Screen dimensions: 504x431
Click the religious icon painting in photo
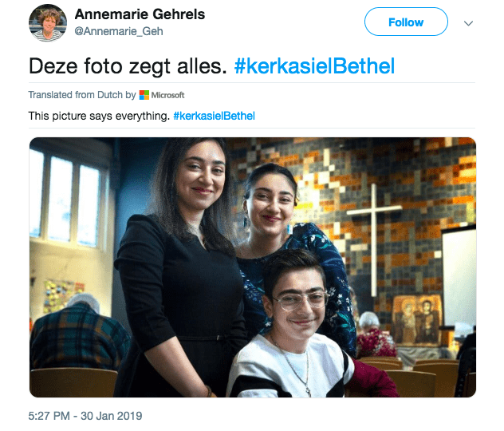coord(417,320)
